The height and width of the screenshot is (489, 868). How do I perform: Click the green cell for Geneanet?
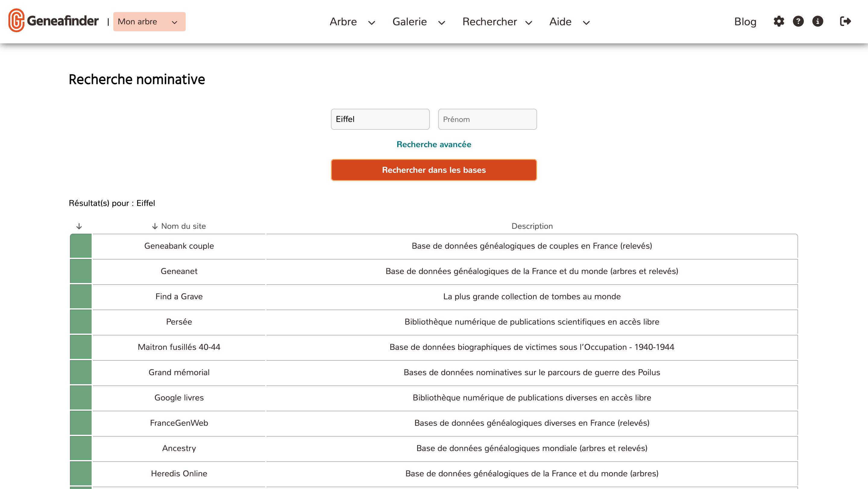click(81, 271)
